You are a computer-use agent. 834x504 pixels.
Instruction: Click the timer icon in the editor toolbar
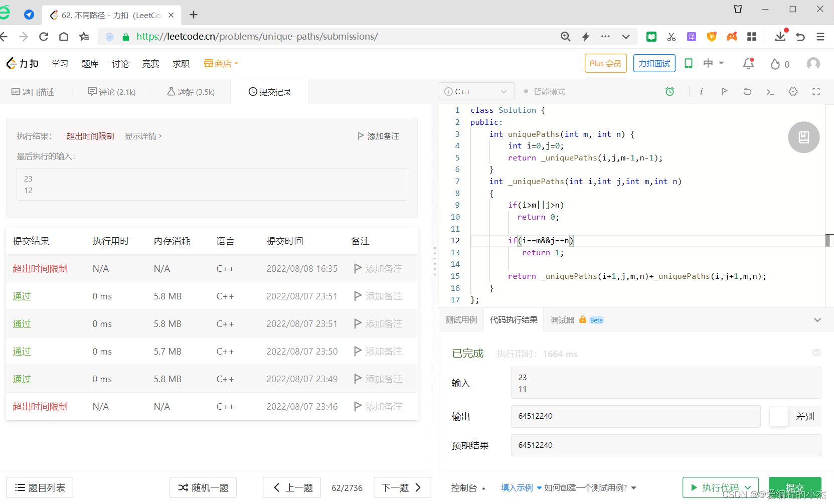pos(670,91)
